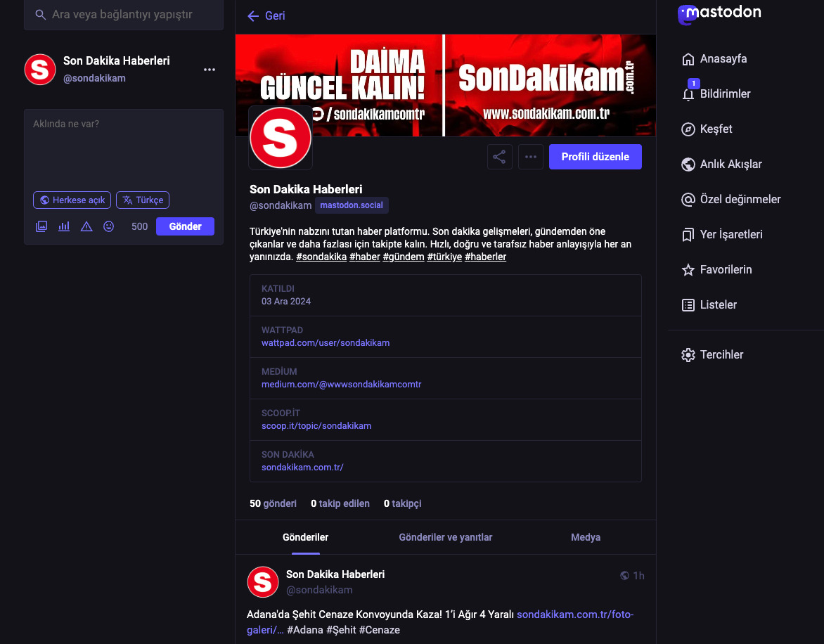The width and height of the screenshot is (824, 644).
Task: Switch to the Medya tab
Action: (x=586, y=537)
